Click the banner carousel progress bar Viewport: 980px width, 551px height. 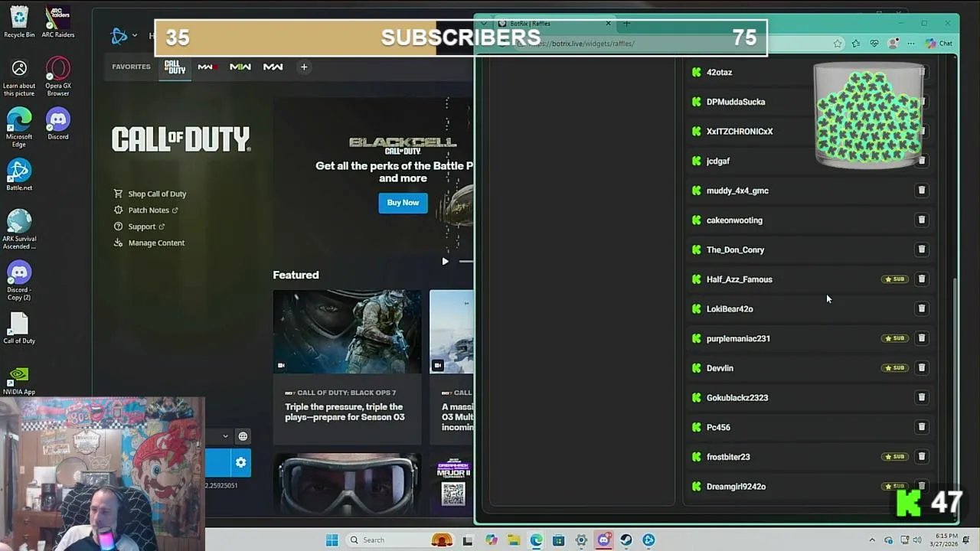coord(465,261)
